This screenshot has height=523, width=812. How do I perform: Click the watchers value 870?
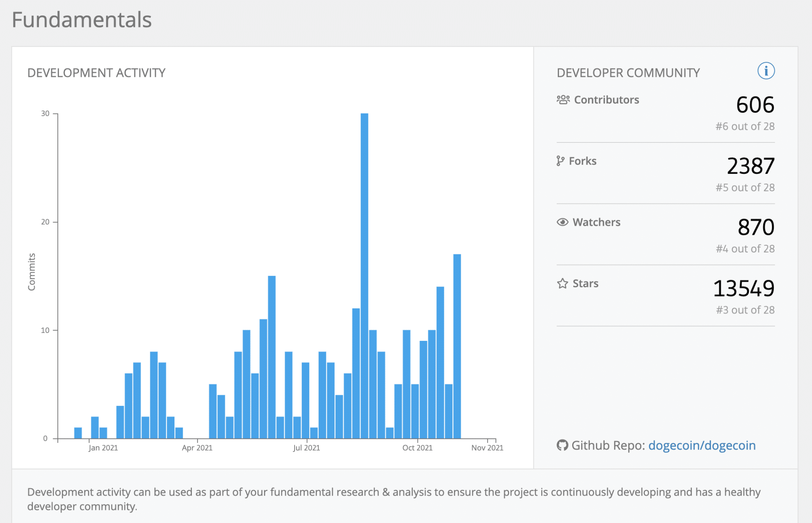(756, 227)
